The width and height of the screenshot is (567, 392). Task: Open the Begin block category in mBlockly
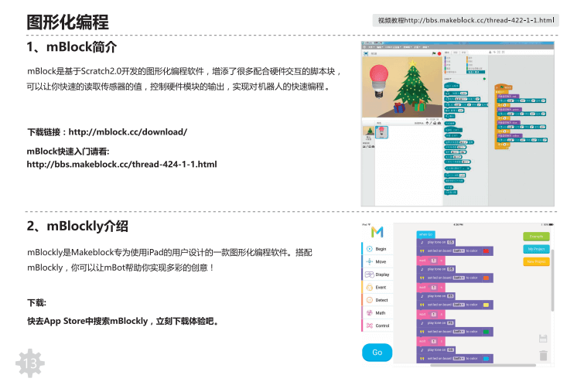pos(377,249)
